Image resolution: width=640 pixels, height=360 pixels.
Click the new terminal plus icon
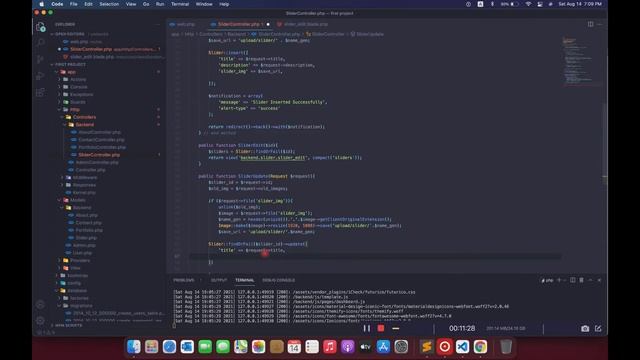point(559,280)
